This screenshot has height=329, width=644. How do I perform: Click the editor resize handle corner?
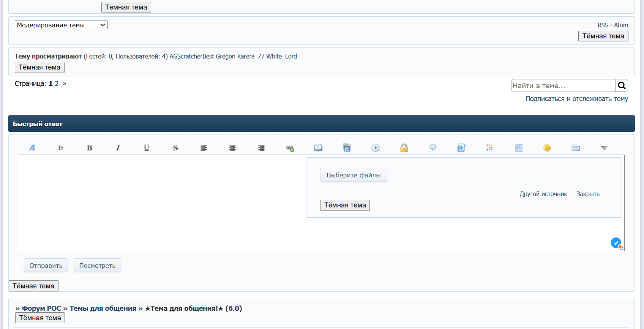(x=622, y=248)
